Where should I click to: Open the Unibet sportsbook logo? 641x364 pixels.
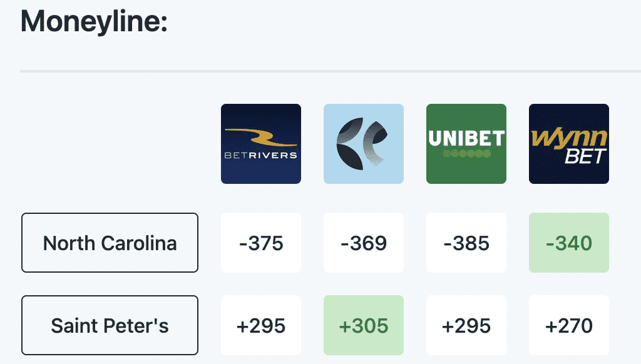coord(466,144)
